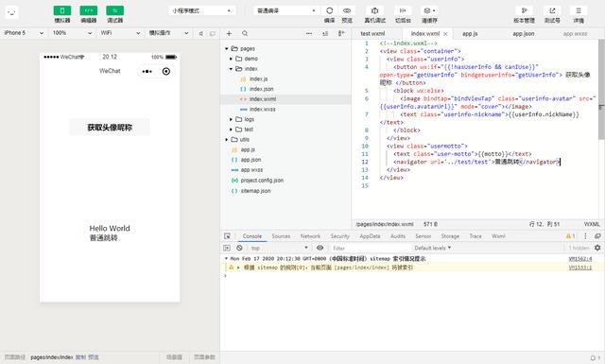Click the Preview eye icon in the toolbar

[347, 10]
